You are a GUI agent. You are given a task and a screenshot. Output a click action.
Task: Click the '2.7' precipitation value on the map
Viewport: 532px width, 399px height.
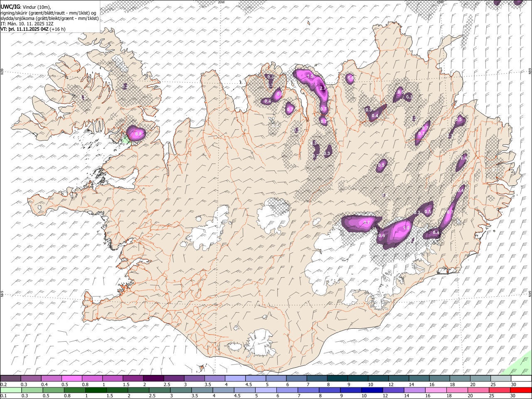323,88
